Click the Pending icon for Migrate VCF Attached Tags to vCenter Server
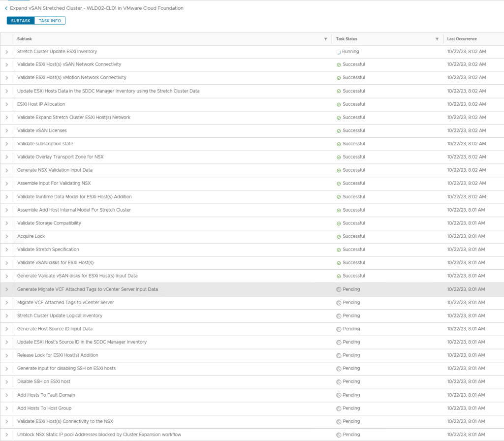504x441 pixels. pos(339,303)
